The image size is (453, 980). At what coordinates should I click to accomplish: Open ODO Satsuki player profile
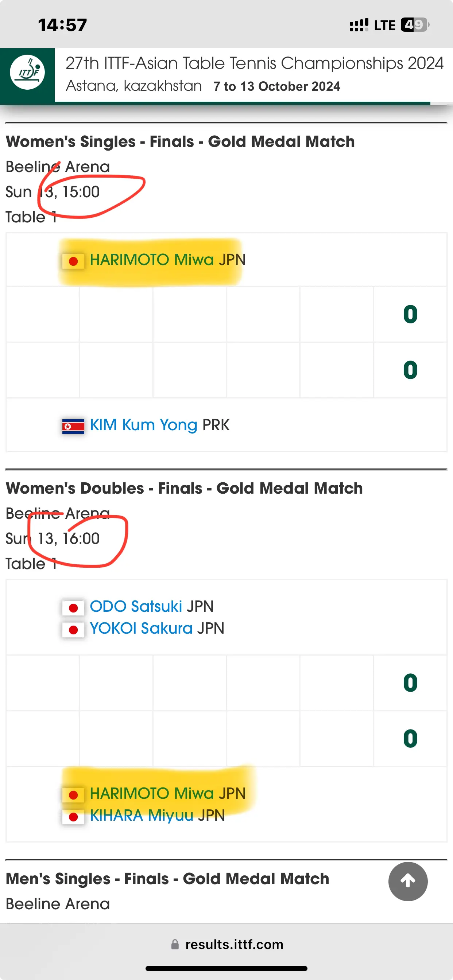(x=136, y=606)
